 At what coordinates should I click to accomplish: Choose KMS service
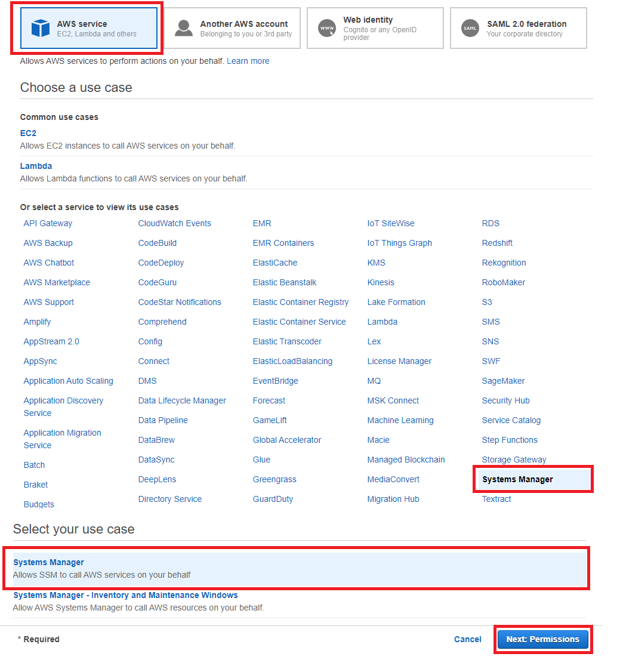coord(376,263)
